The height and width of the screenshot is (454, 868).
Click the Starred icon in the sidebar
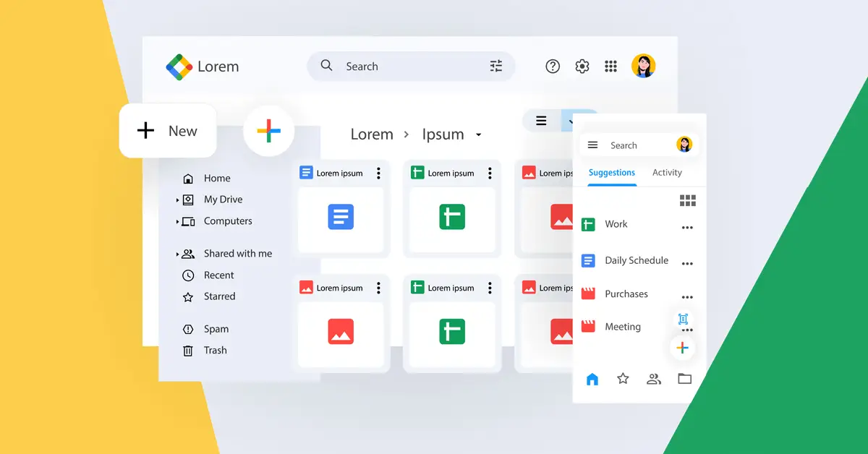pos(190,296)
